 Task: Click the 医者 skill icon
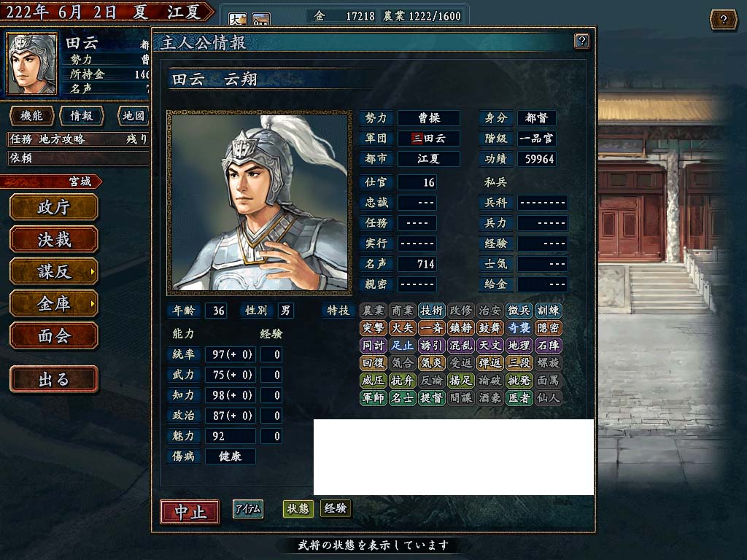pos(519,398)
